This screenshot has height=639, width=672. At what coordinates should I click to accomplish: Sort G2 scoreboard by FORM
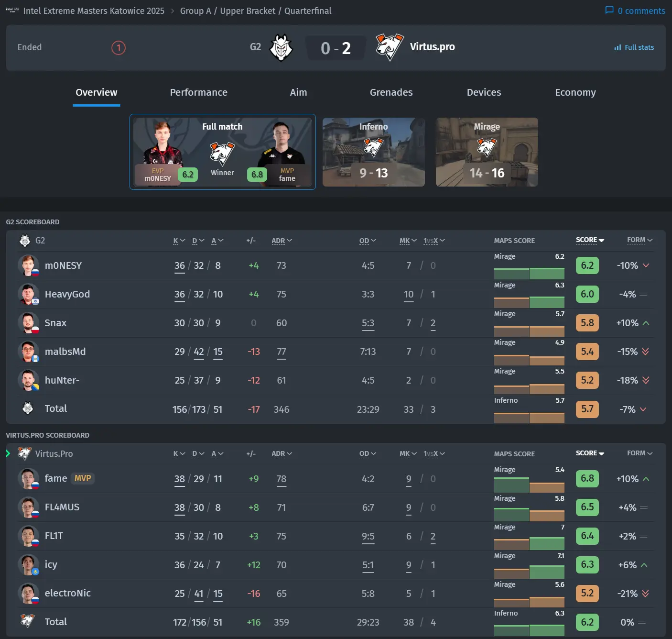click(x=640, y=240)
